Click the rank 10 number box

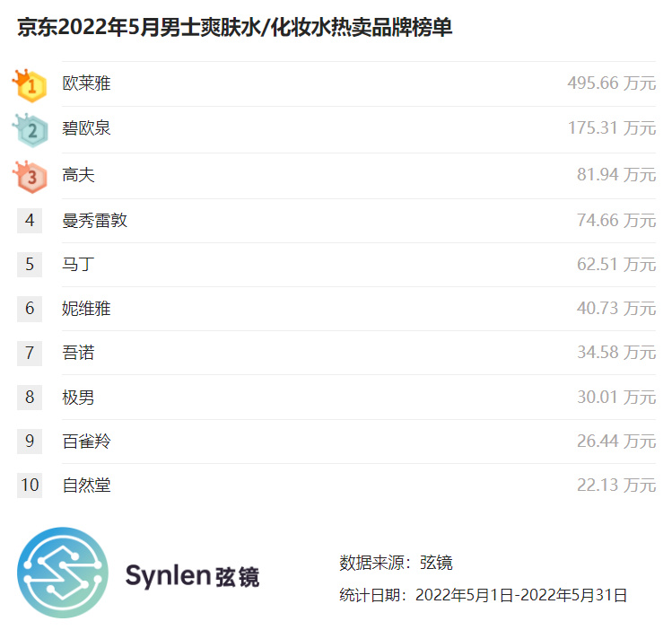point(30,486)
